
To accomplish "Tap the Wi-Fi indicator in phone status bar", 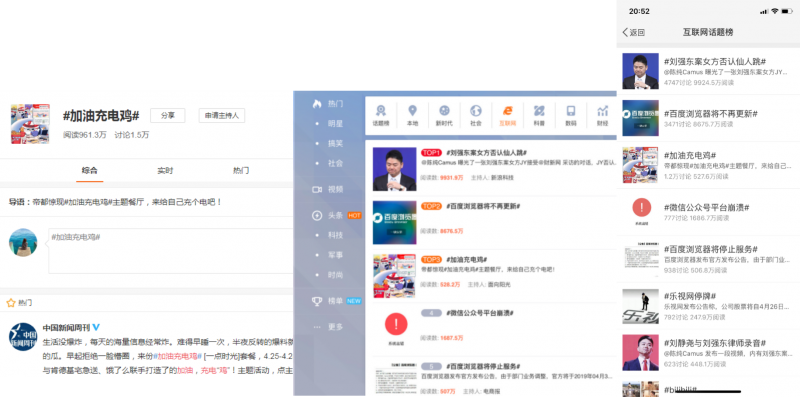I will [774, 11].
